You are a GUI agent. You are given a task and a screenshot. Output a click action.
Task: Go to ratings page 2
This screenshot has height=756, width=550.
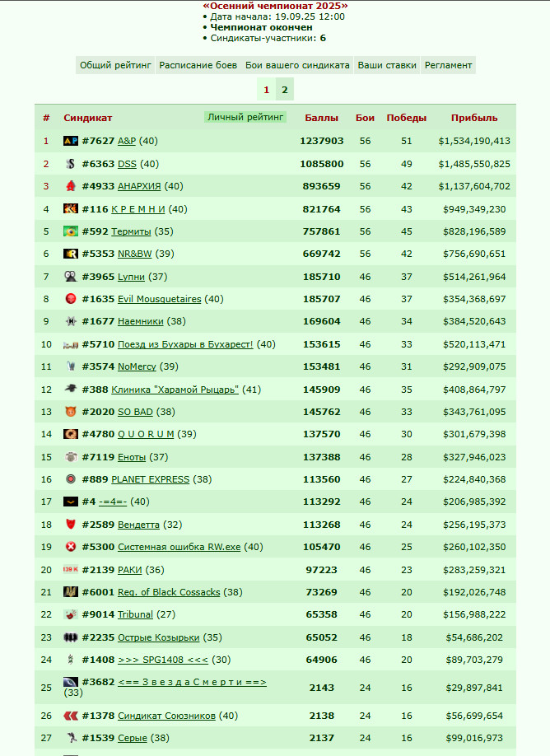pos(284,90)
